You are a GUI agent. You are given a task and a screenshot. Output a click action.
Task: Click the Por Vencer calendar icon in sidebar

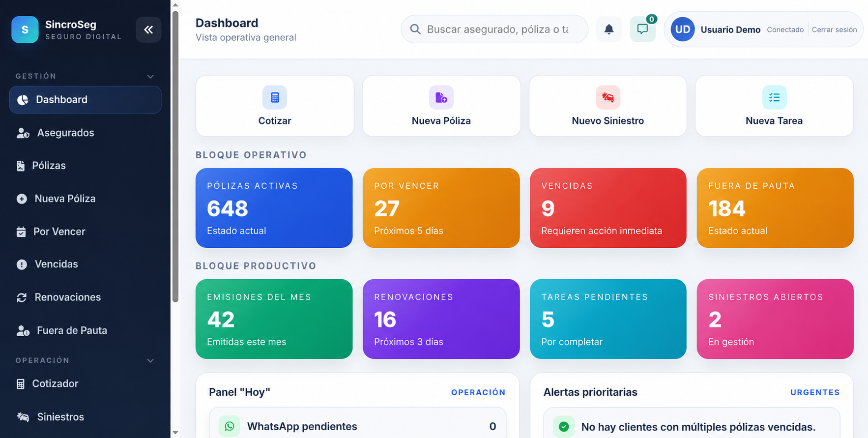[21, 232]
